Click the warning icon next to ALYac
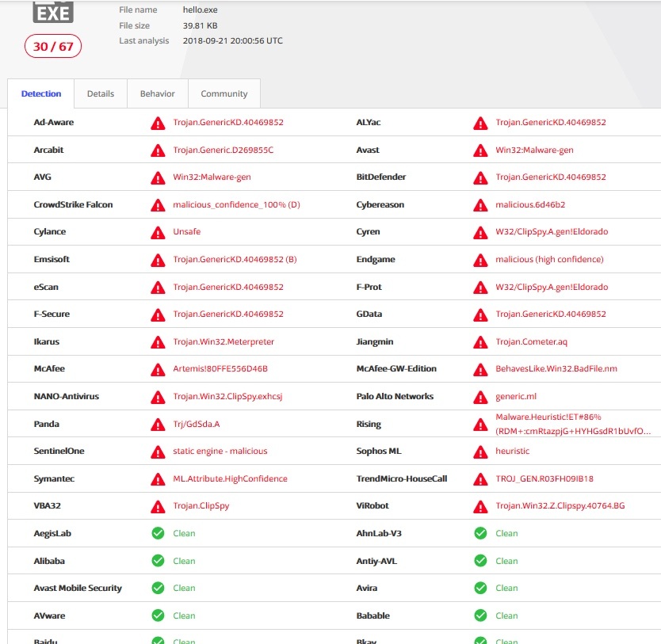 (x=480, y=123)
